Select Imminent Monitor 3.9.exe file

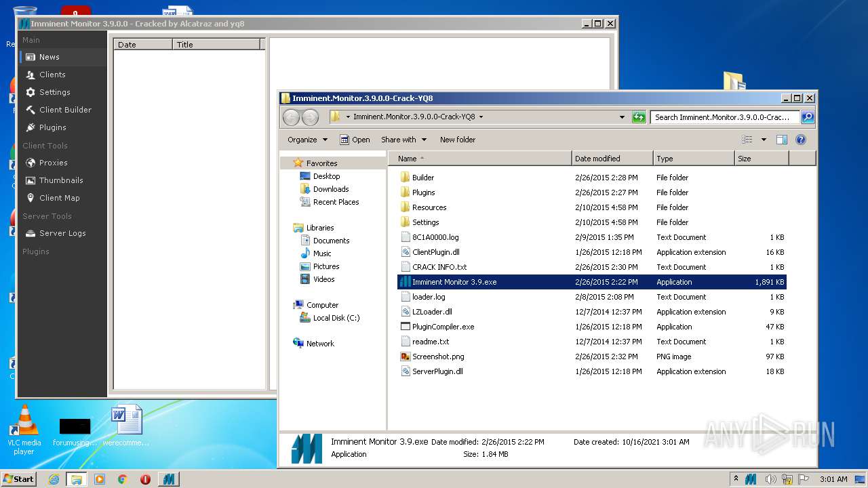point(592,282)
